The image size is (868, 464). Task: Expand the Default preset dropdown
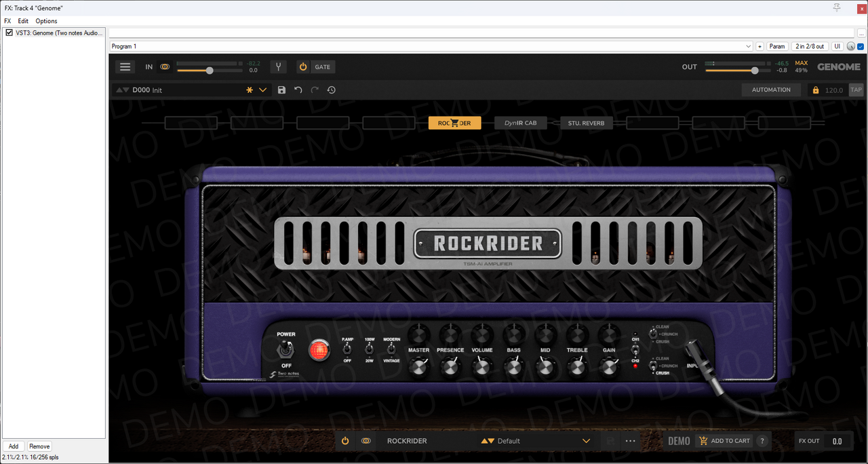click(x=587, y=441)
